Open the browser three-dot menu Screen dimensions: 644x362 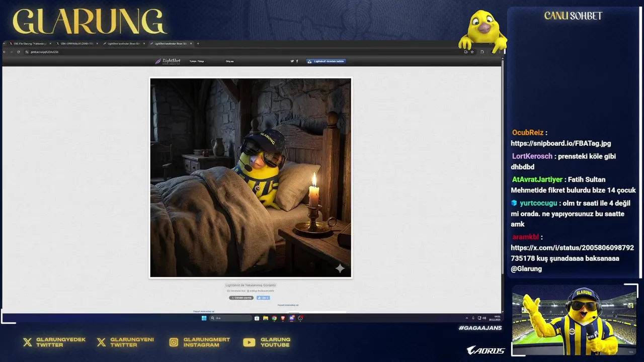tap(500, 52)
